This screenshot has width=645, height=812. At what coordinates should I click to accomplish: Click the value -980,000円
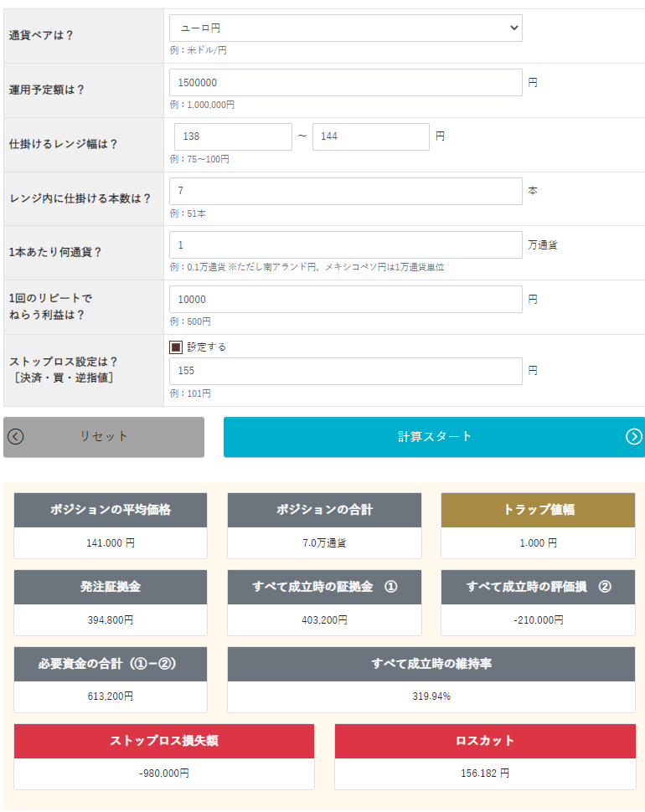(164, 773)
